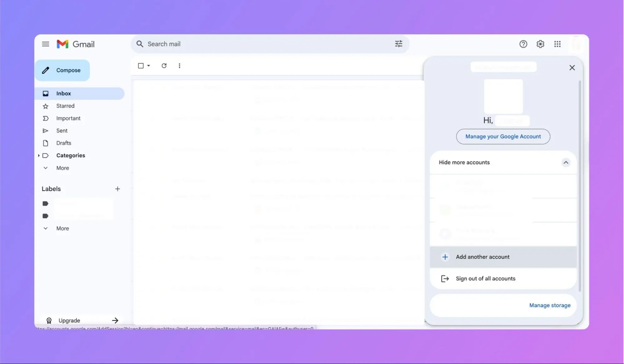The width and height of the screenshot is (624, 364).
Task: Open the Google apps grid icon
Action: pyautogui.click(x=558, y=44)
